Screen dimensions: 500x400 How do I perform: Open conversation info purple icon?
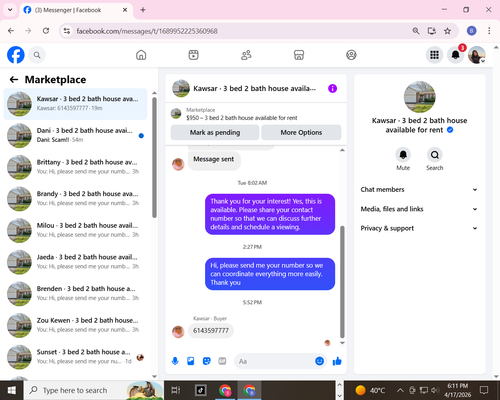[332, 88]
